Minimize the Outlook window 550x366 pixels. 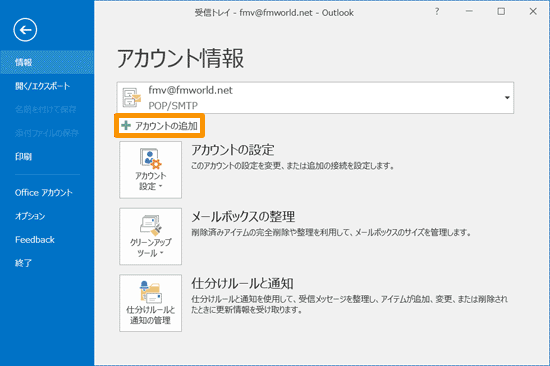(x=469, y=12)
